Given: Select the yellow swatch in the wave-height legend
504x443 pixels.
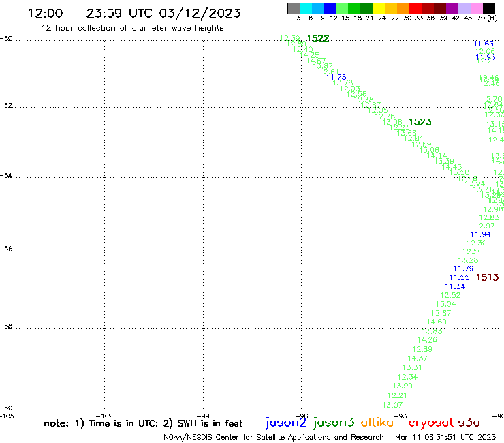Looking at the screenshot, I should point(379,8).
